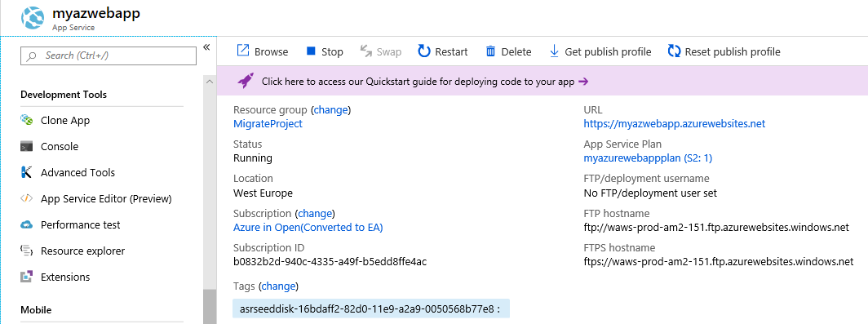Click the Reset publish profile refresh icon
The width and height of the screenshot is (868, 324).
coord(674,51)
